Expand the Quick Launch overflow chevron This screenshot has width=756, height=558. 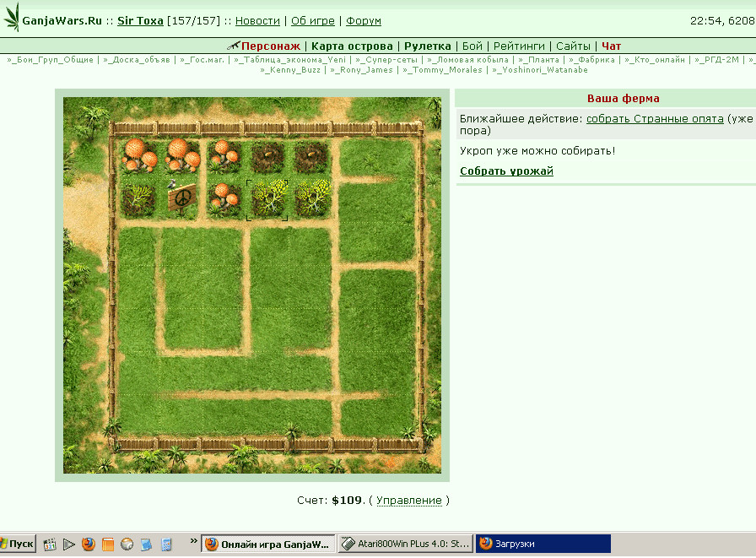[194, 540]
